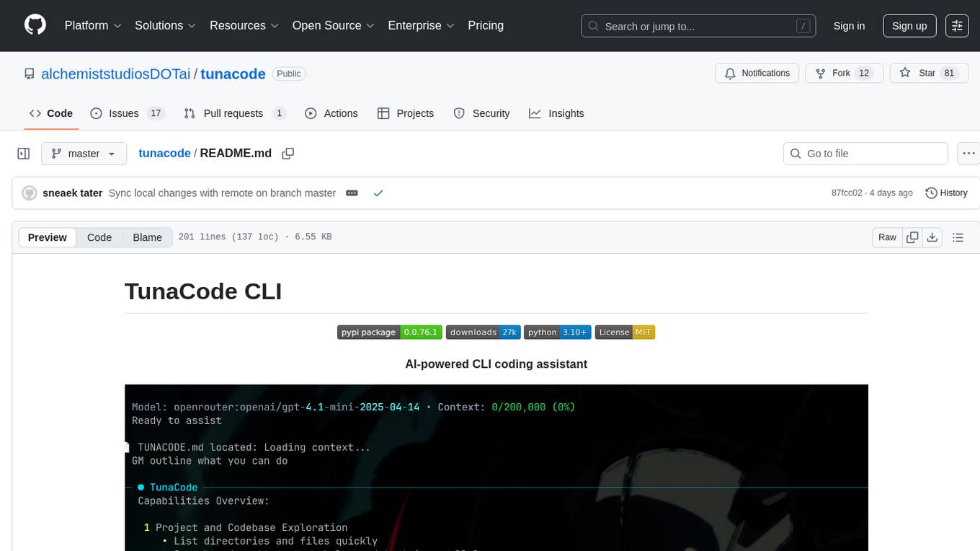Open the document outline list
This screenshot has width=980, height=551.
click(958, 237)
